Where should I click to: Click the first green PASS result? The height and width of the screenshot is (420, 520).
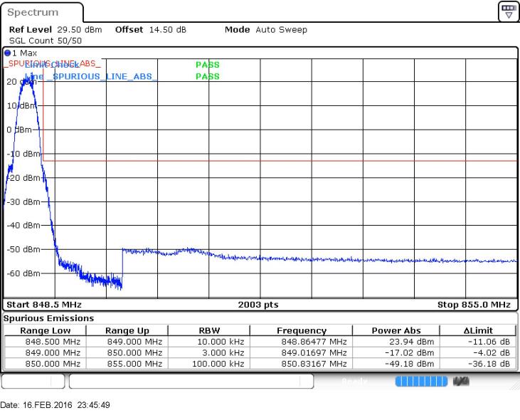208,64
